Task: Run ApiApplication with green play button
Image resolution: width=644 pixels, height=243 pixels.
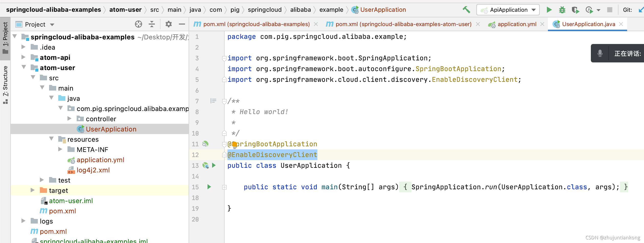Action: point(549,10)
